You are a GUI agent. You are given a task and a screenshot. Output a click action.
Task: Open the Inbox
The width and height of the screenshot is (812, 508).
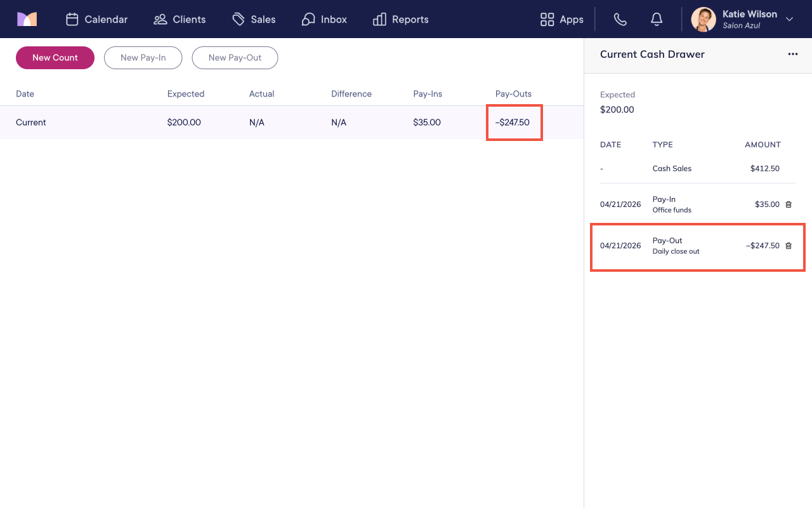point(324,19)
